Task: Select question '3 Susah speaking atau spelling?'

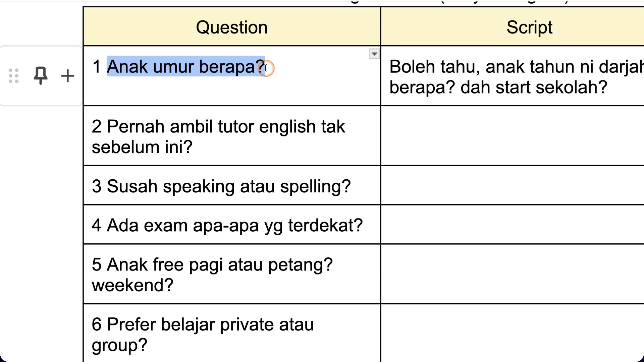Action: point(221,186)
